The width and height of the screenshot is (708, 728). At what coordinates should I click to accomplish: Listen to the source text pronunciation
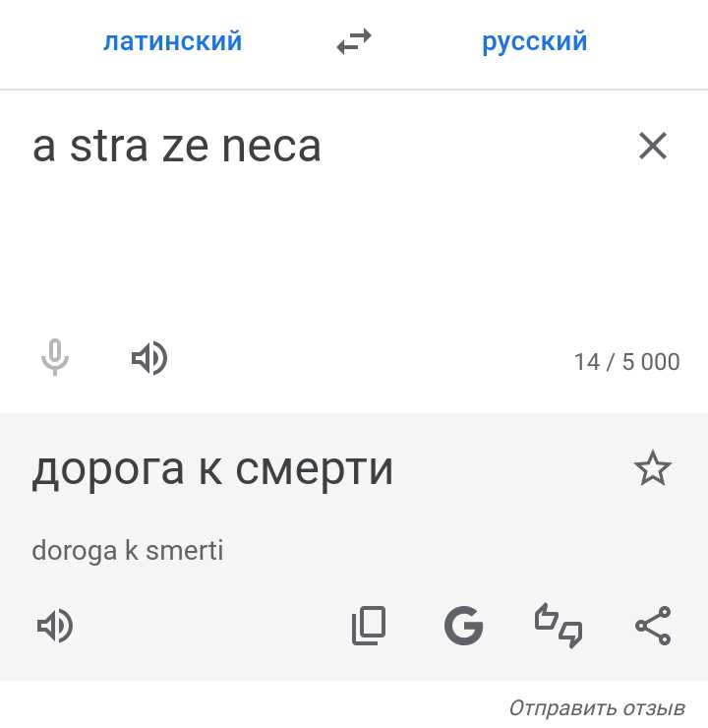click(149, 358)
